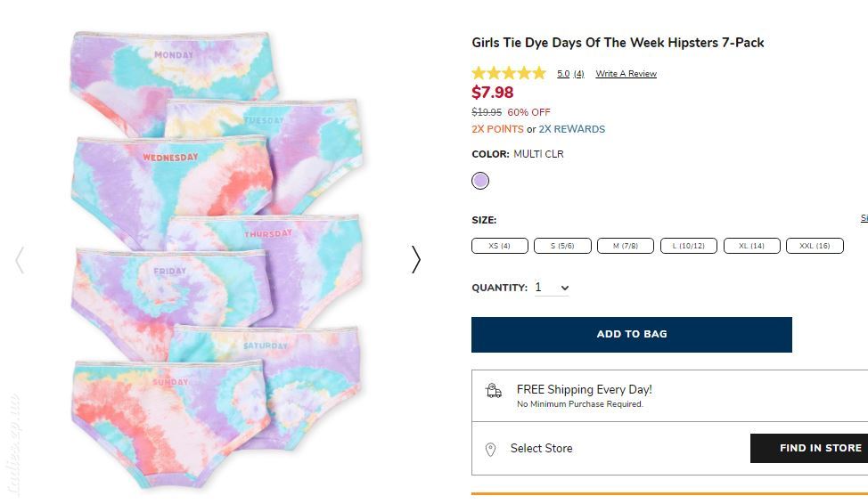The height and width of the screenshot is (504, 868).
Task: Select the purple MULTI CLR swatch
Action: click(480, 181)
